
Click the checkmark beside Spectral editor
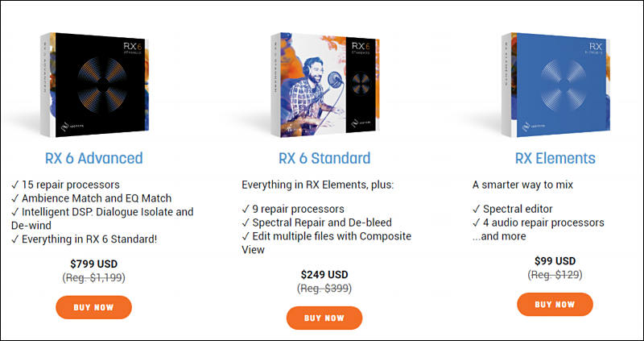[x=477, y=209]
